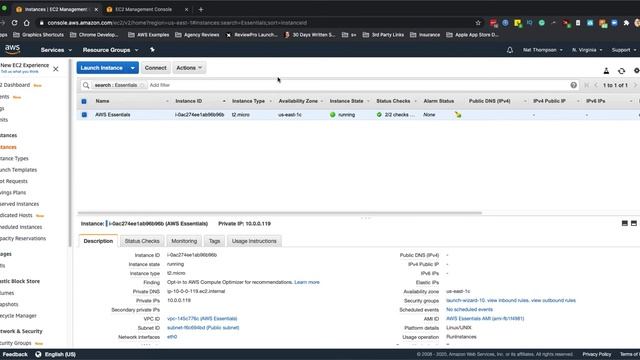Open the vpc AWS Essentials link
The width and height of the screenshot is (640, 360).
coord(202,318)
